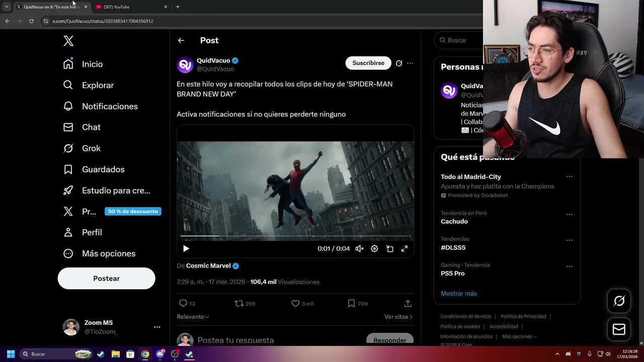Toggle video picture-in-picture icon
Screen dimensions: 644x362
pyautogui.click(x=389, y=248)
